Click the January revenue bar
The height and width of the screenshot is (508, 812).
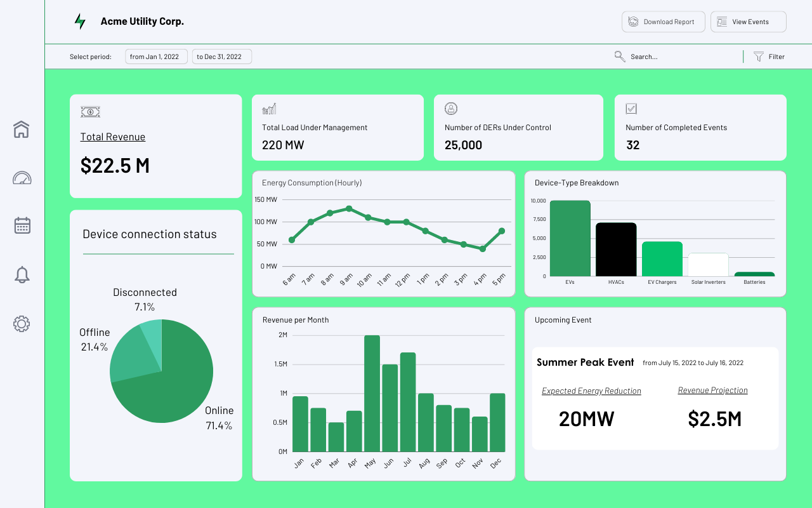click(300, 424)
